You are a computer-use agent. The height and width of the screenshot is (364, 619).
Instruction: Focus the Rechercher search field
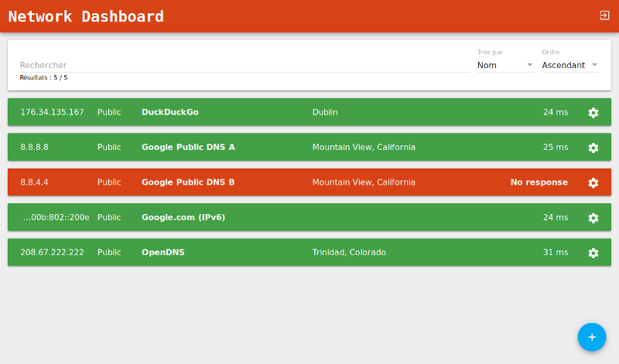(x=245, y=65)
